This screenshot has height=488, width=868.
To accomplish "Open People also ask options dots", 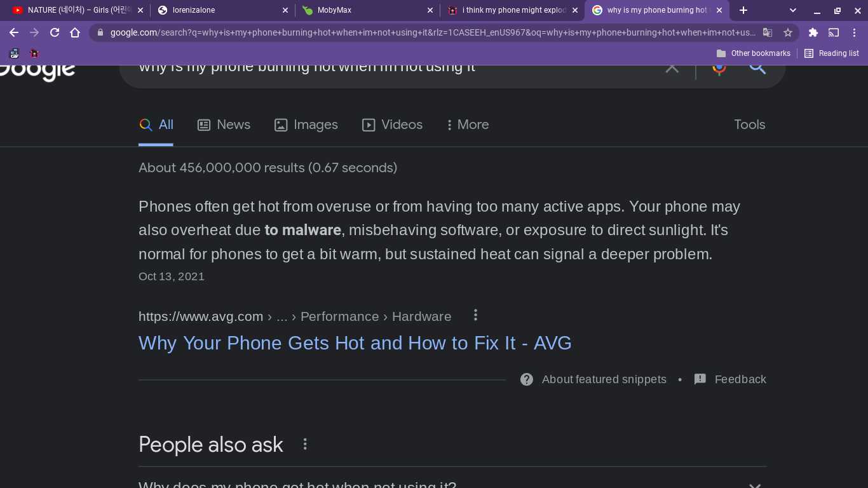I will point(305,444).
